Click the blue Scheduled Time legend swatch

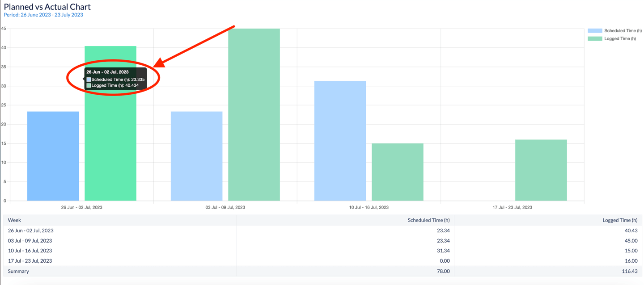click(594, 31)
